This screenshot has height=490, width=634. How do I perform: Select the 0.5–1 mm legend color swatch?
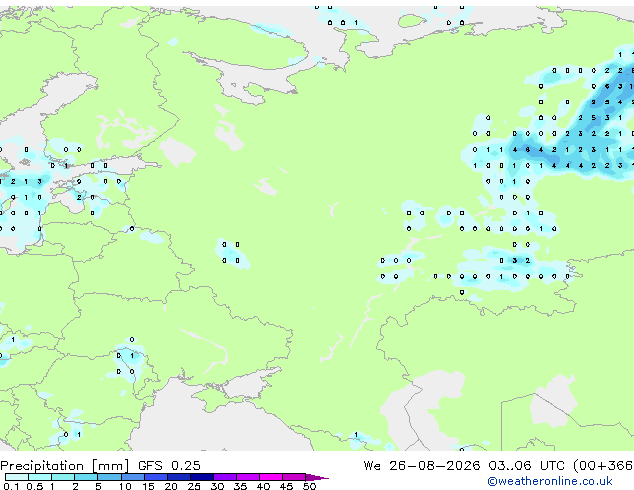point(40,477)
